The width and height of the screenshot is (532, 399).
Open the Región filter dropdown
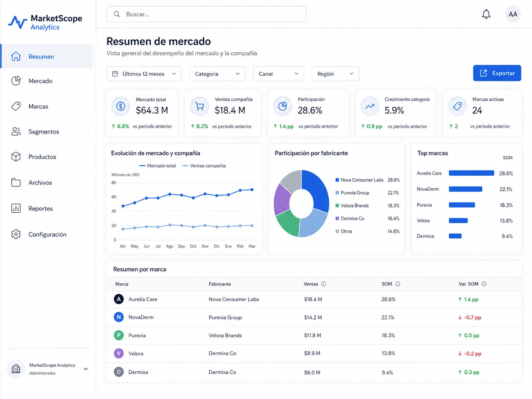tap(335, 74)
